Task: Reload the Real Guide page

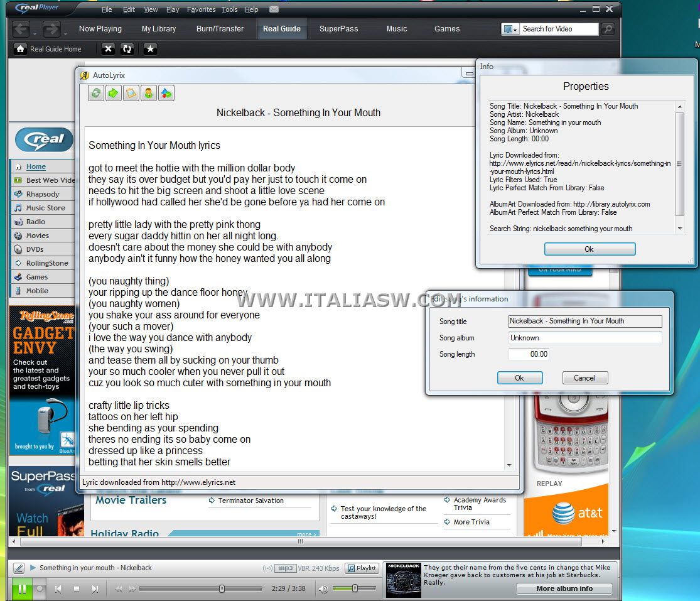Action: (x=127, y=48)
